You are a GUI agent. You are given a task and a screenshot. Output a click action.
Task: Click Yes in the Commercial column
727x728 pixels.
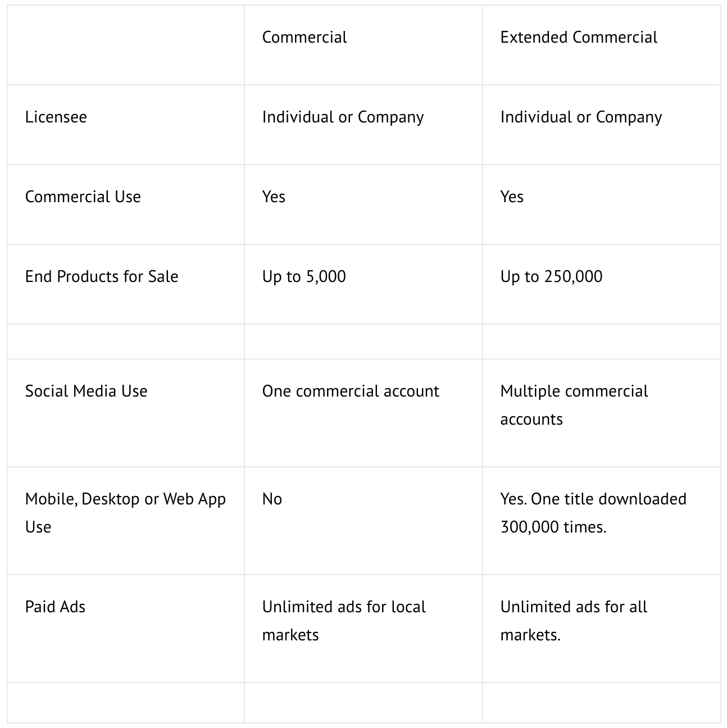[x=274, y=197]
